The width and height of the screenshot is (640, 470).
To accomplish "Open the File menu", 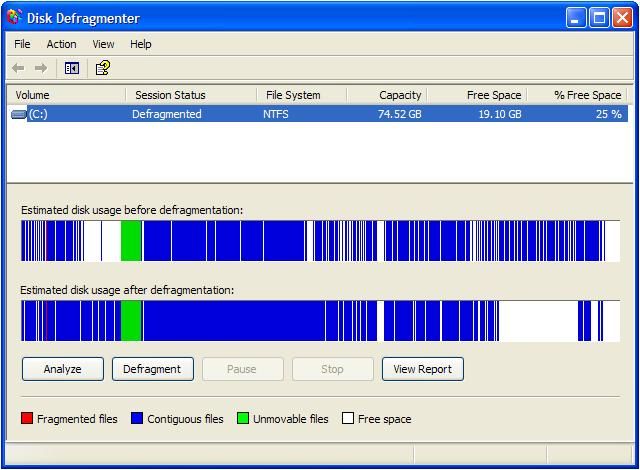I will click(x=22, y=44).
